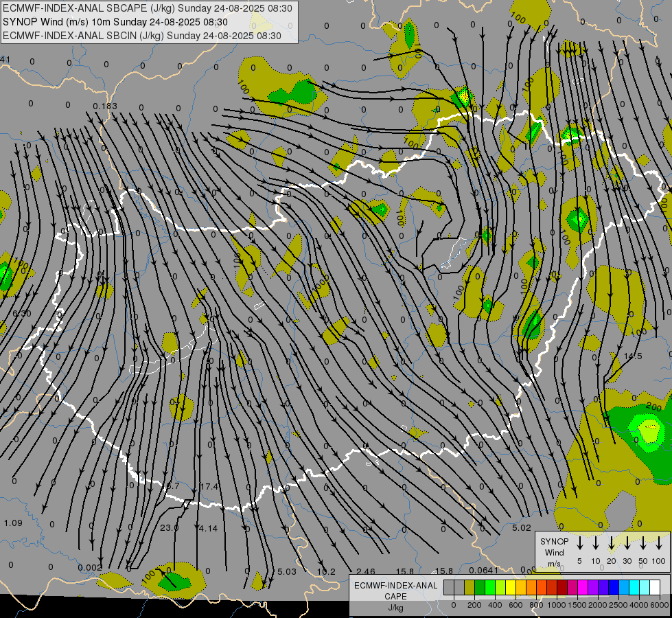The image size is (672, 618).
Task: Click the map value 14.5
Action: 633,356
